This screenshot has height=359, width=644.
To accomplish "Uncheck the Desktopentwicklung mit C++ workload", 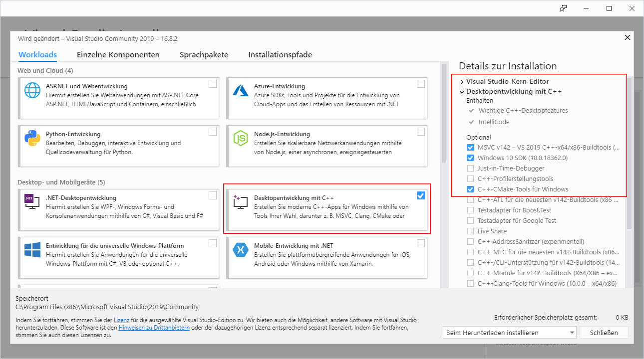I will (421, 195).
